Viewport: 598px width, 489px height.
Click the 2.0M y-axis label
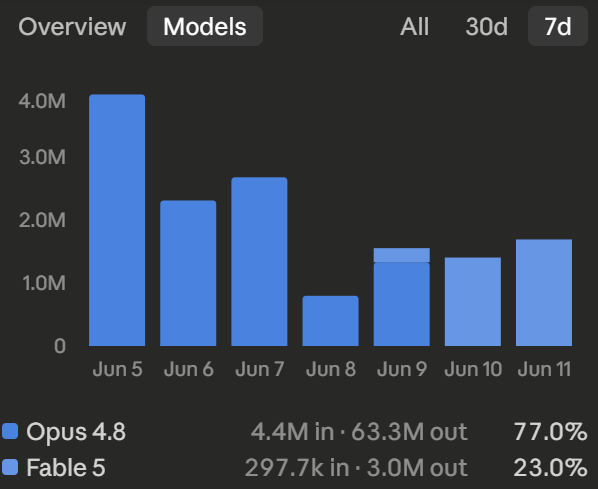(x=42, y=220)
